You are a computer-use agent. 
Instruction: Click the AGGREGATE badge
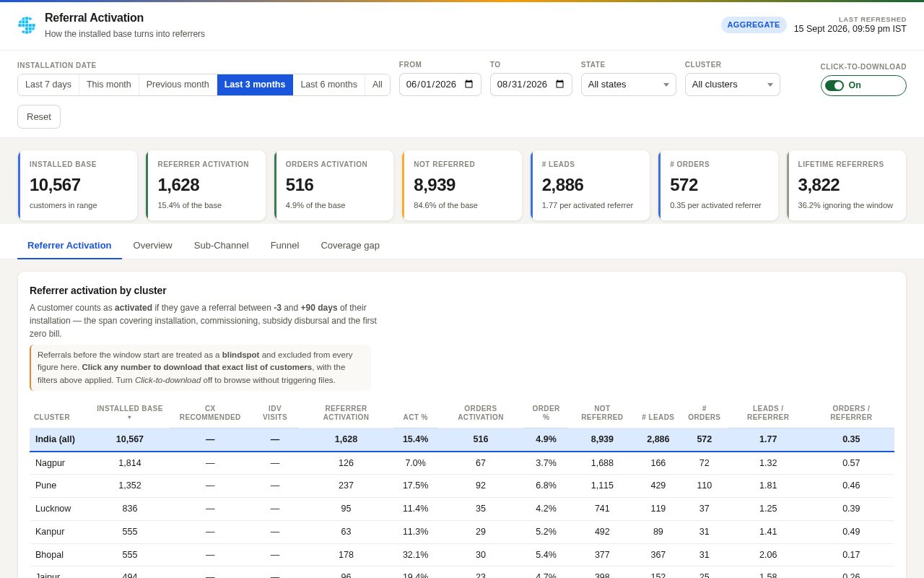(x=754, y=25)
